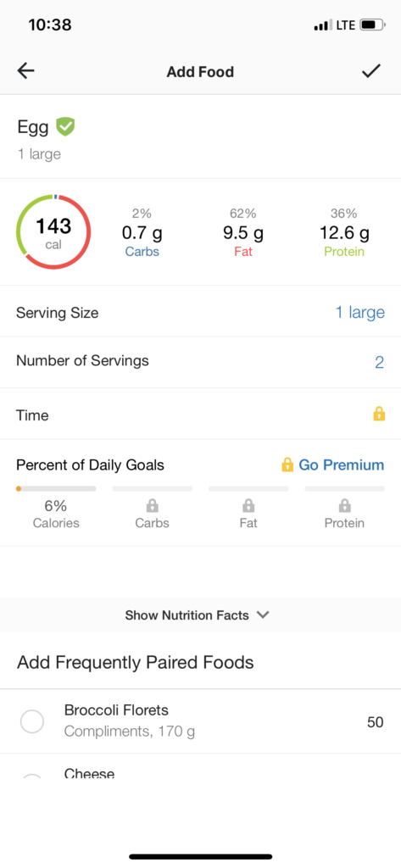
Task: Tap the Time row lock icon
Action: (379, 414)
